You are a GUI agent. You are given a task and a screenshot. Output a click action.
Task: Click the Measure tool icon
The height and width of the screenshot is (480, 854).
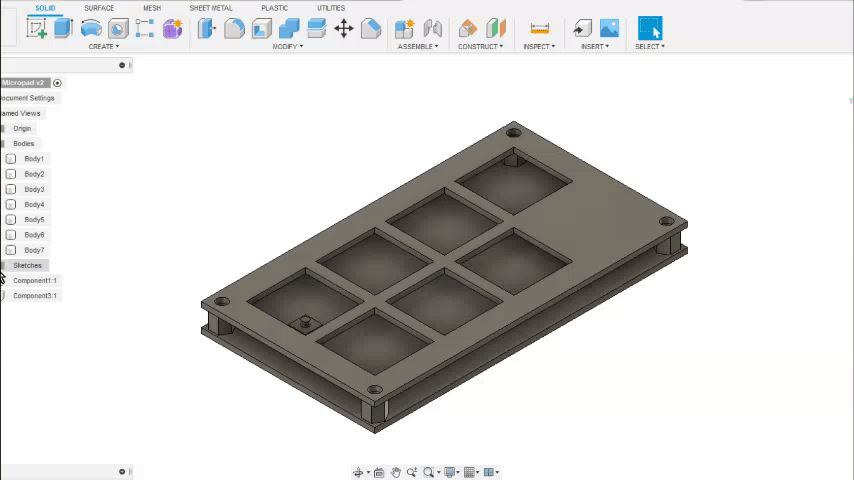point(539,29)
